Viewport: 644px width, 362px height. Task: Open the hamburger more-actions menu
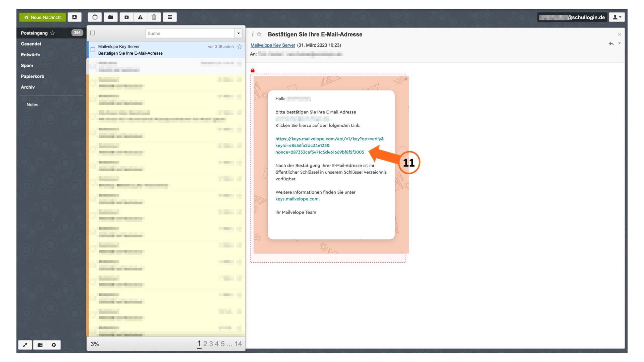(x=170, y=17)
